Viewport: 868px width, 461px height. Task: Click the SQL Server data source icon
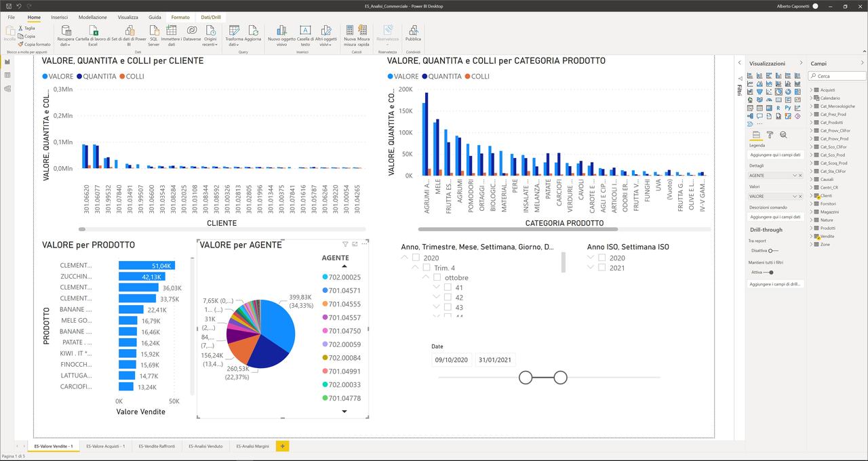point(154,31)
